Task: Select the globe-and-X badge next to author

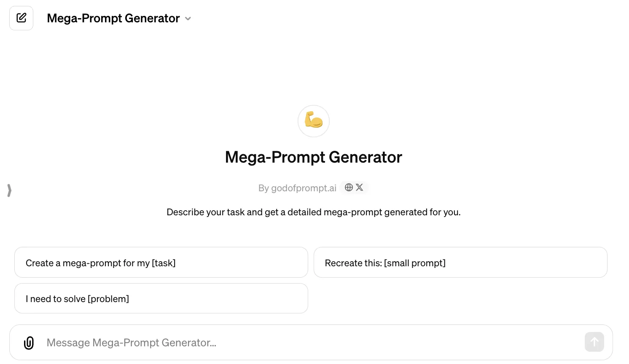Action: [x=354, y=187]
